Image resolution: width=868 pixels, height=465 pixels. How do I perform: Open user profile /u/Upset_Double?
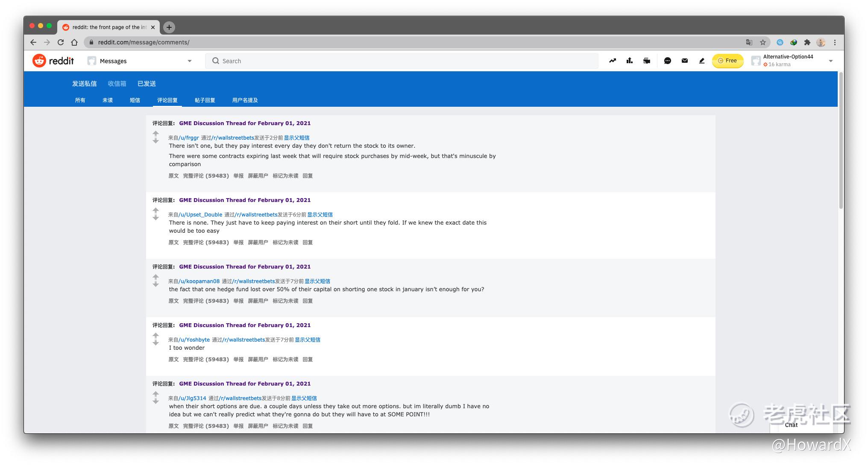tap(200, 215)
